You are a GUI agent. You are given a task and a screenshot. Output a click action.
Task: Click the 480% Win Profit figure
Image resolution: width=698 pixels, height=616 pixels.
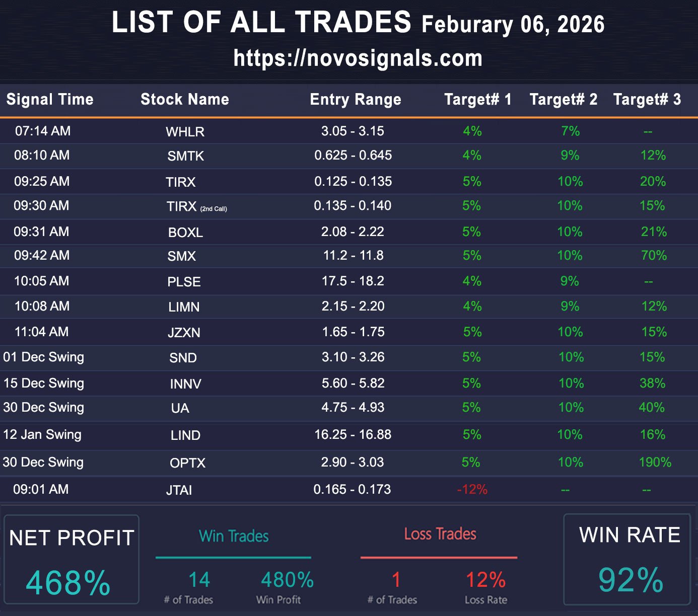tap(287, 580)
